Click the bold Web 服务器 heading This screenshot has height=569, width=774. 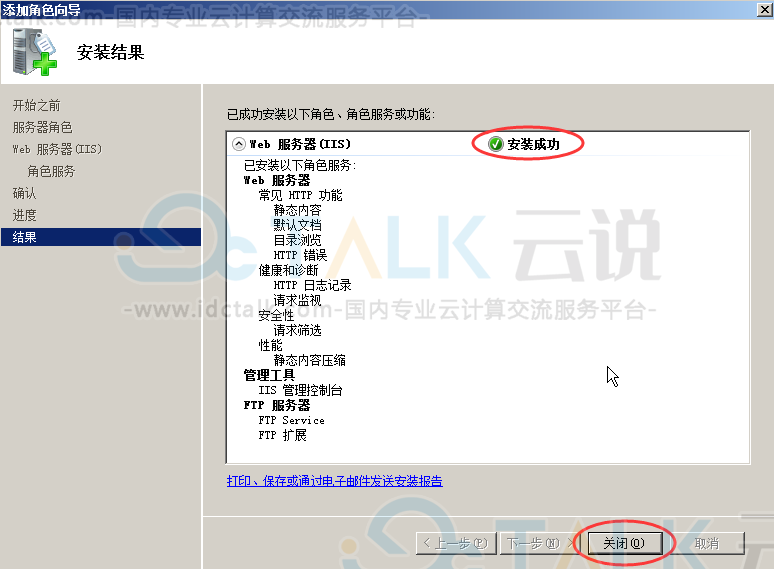pos(277,180)
